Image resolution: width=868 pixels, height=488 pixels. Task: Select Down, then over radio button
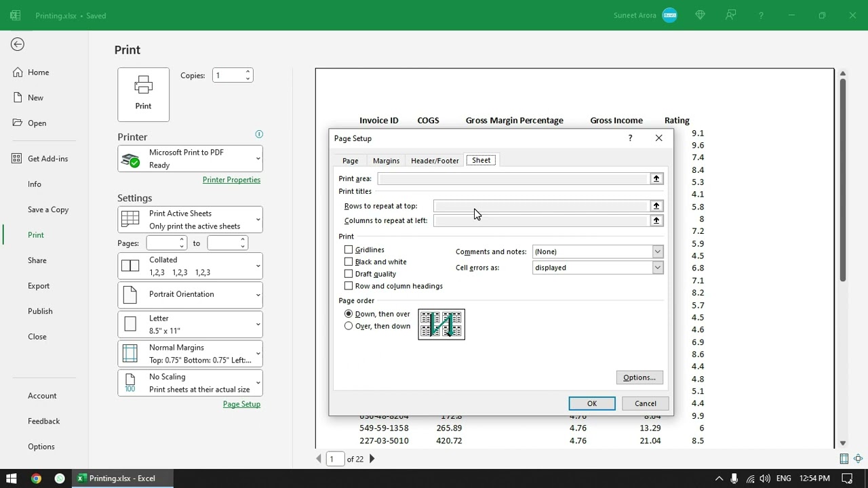point(349,314)
